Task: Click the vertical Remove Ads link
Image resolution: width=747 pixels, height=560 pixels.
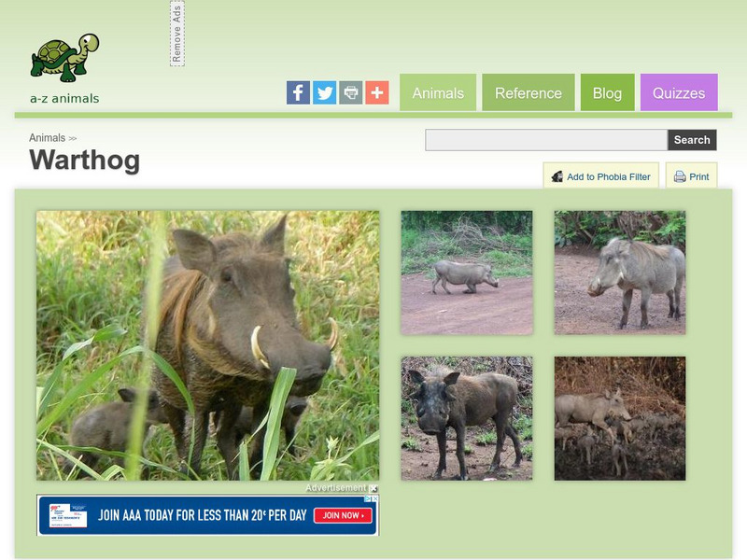Action: pyautogui.click(x=177, y=34)
